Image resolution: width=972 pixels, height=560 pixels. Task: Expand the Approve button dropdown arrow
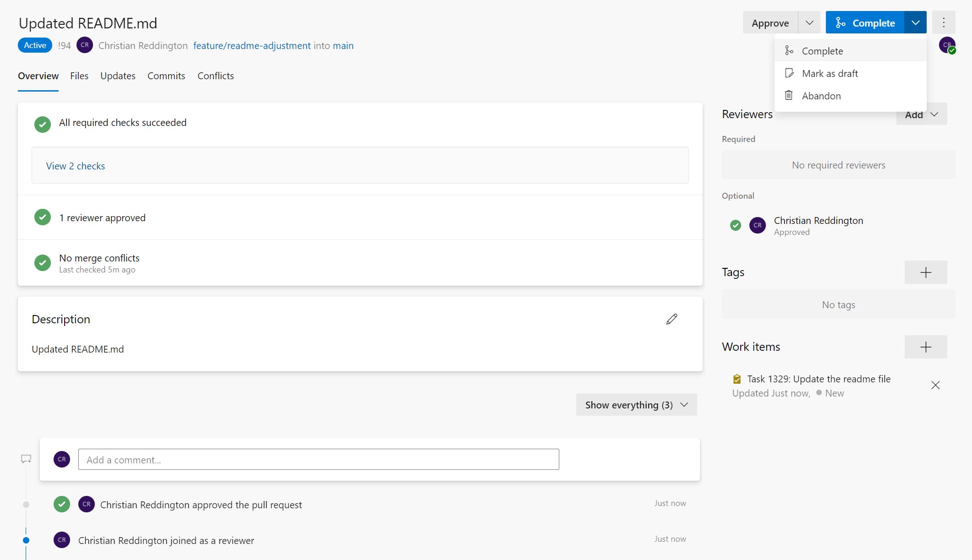[809, 22]
